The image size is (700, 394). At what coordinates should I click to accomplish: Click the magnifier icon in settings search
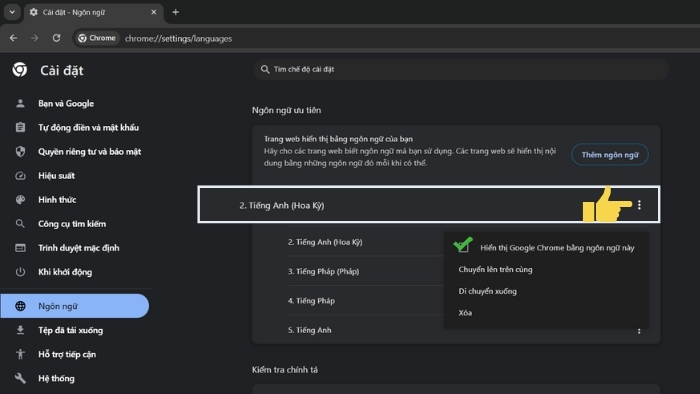pyautogui.click(x=265, y=69)
